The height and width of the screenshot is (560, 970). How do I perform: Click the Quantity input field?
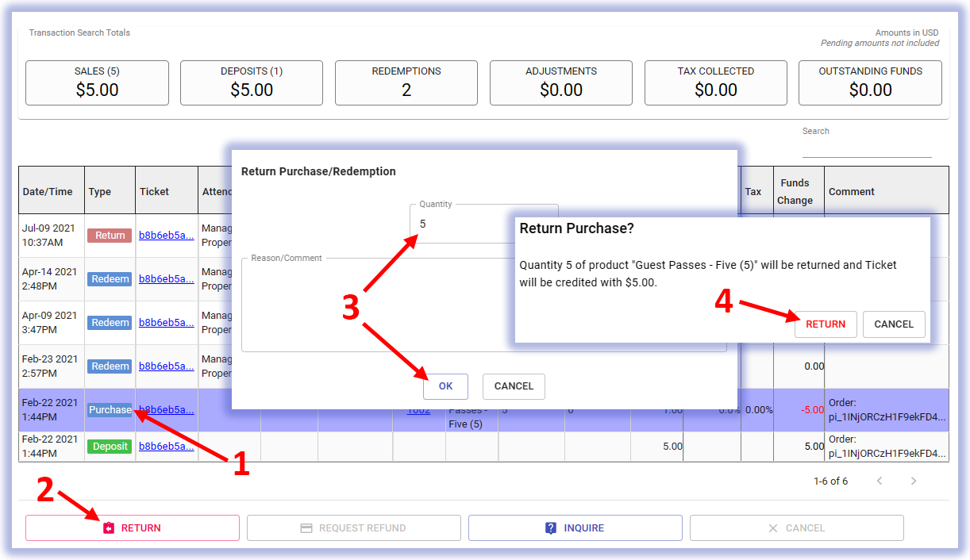coord(484,224)
